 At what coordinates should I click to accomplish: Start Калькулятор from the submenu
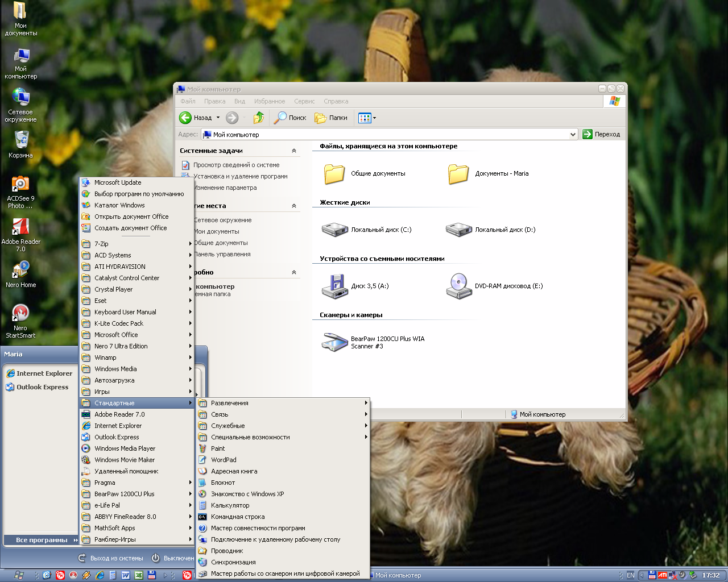click(283, 505)
